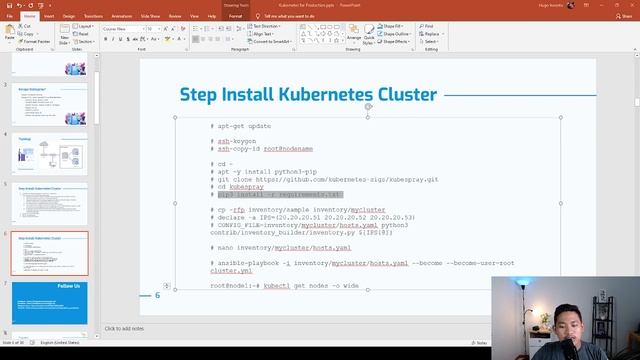The image size is (640, 360).
Task: Switch to the Slide Show tab
Action: click(150, 16)
